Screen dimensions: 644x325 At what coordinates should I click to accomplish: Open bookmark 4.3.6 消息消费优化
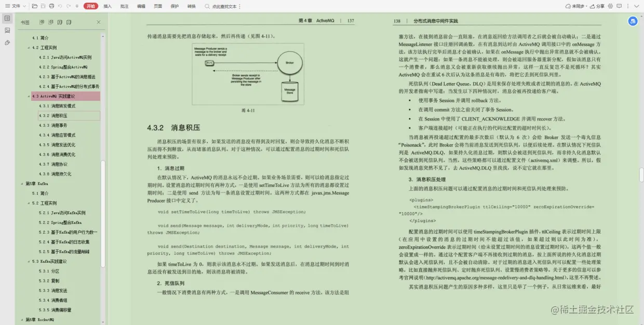[x=57, y=154]
